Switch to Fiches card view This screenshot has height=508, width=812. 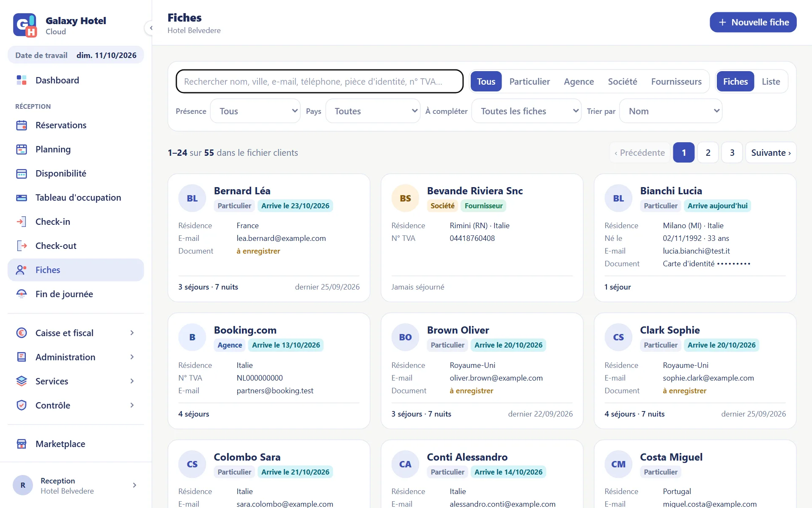coord(735,81)
